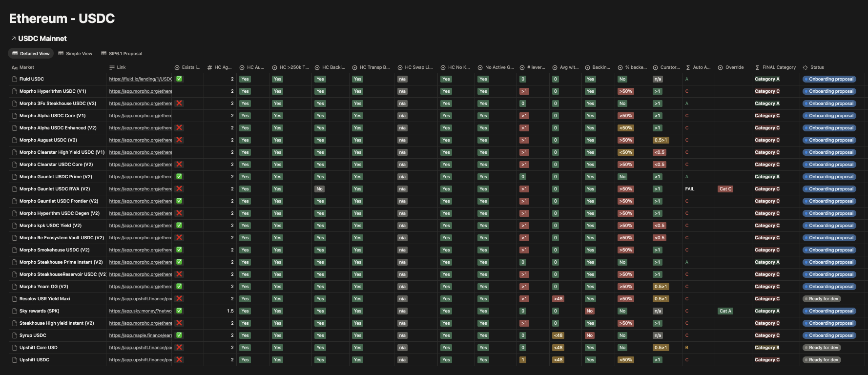This screenshot has width=868, height=375.
Task: Open the app.sky.money link in Sky rewards row
Action: coord(141,311)
